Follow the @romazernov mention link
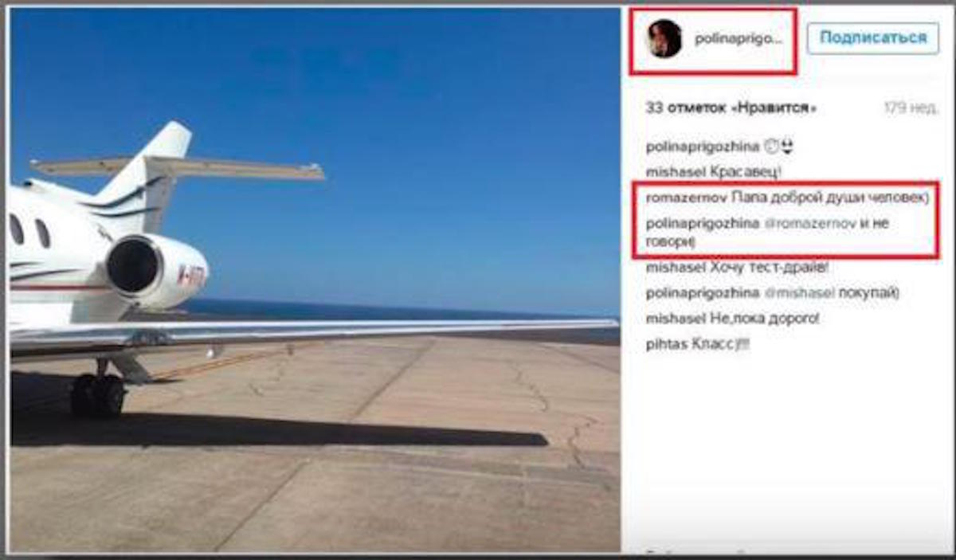Screen dimensions: 956x560 pos(810,224)
